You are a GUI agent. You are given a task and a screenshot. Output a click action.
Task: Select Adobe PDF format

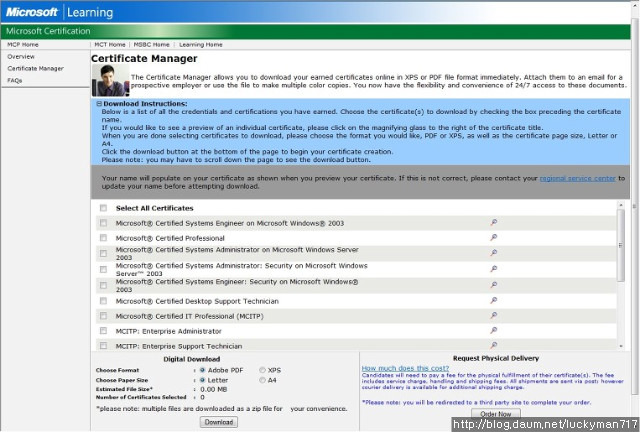coord(202,370)
